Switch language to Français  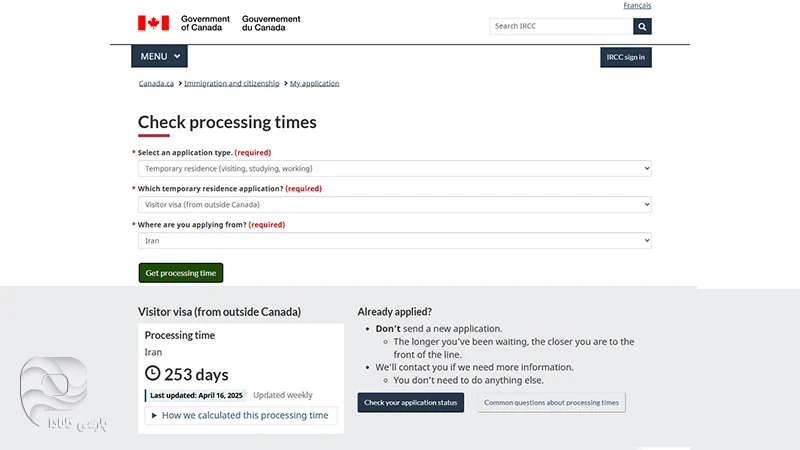click(x=637, y=6)
